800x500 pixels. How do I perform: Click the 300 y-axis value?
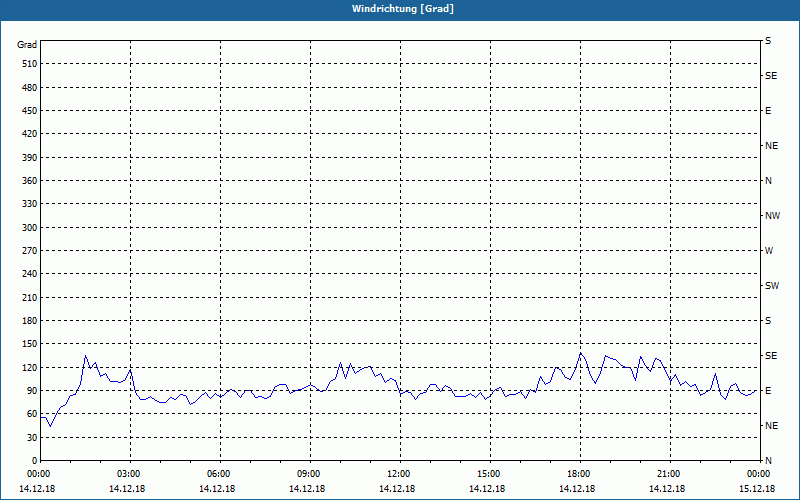[x=30, y=228]
